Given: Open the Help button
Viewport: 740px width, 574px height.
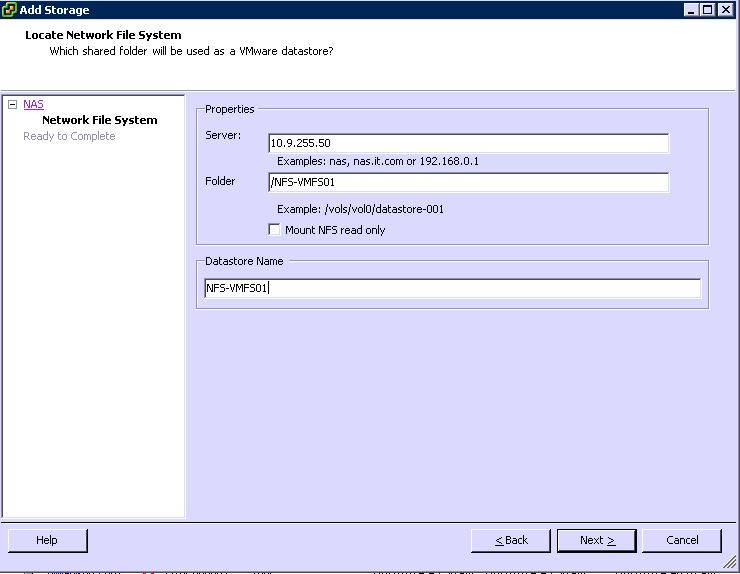Looking at the screenshot, I should click(x=48, y=540).
